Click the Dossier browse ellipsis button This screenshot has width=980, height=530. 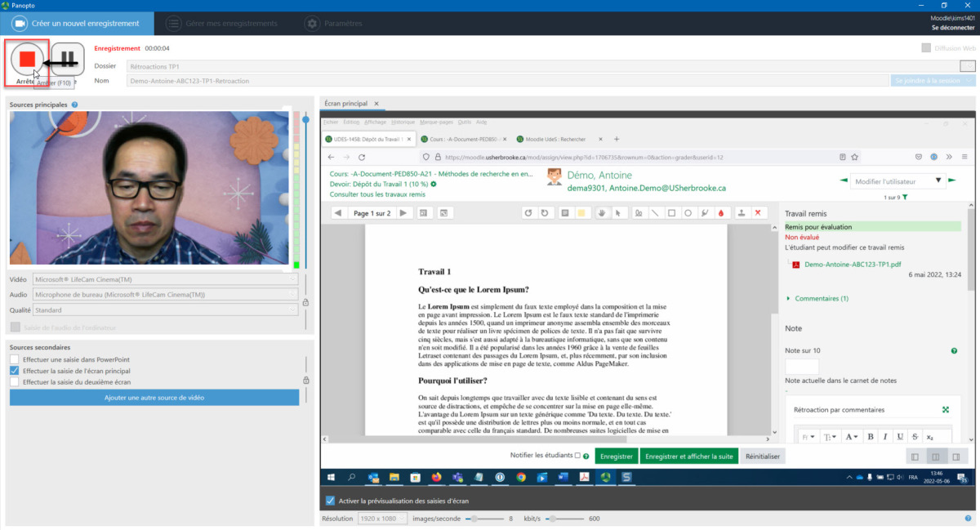967,66
